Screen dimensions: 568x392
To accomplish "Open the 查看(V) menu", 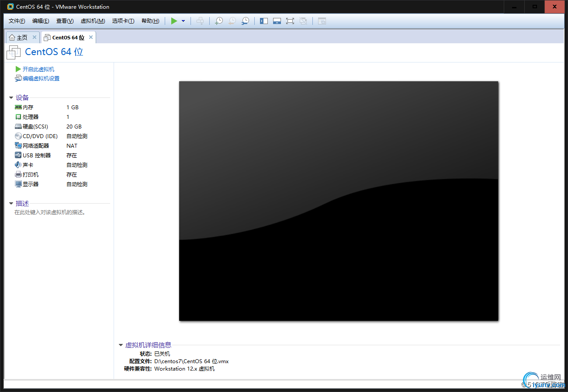I will point(65,21).
